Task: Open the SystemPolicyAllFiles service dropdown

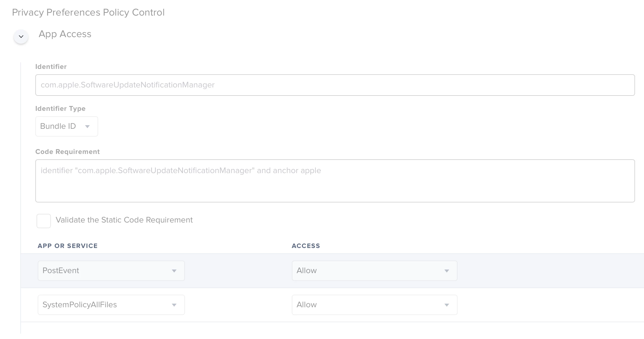Action: point(111,305)
